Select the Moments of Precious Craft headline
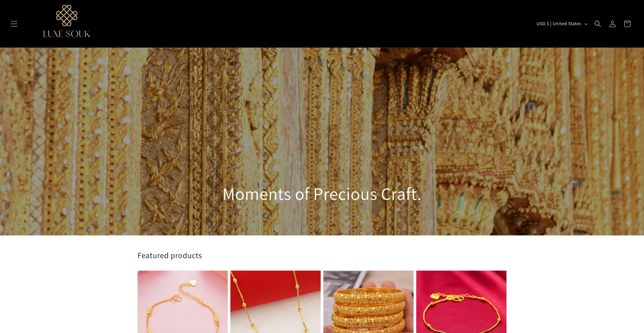 tap(322, 194)
